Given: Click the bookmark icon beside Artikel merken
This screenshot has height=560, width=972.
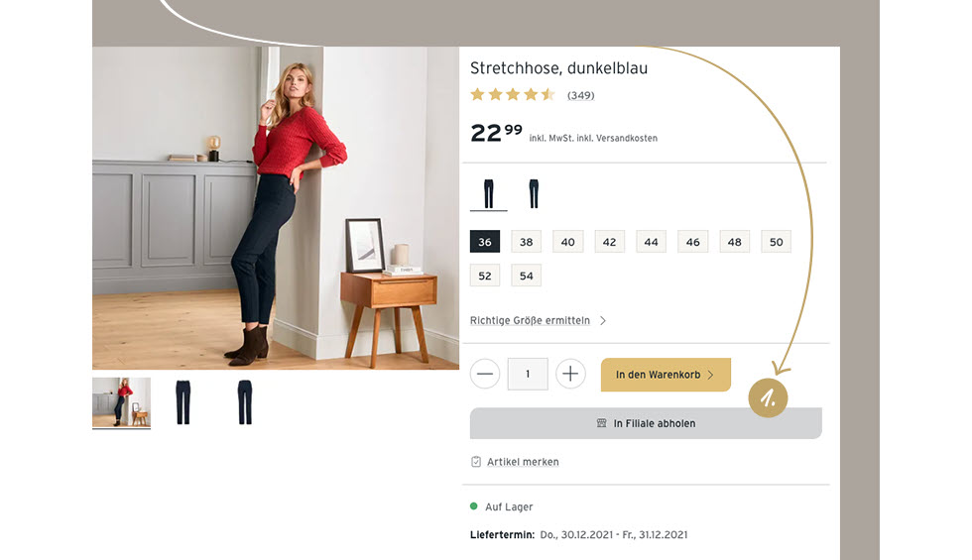Looking at the screenshot, I should [476, 462].
